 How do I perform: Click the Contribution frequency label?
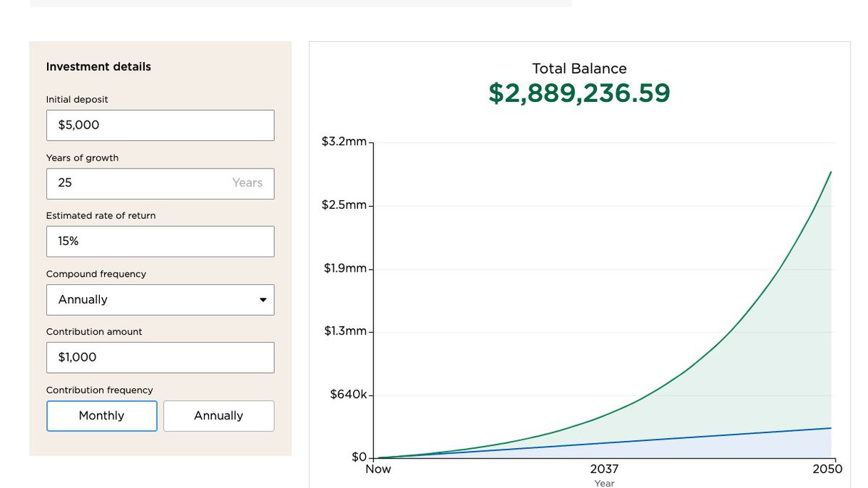coord(100,390)
